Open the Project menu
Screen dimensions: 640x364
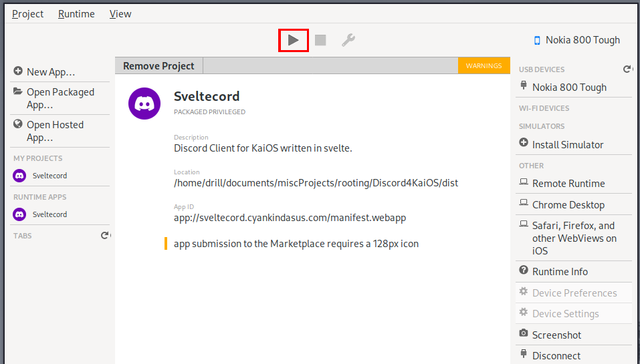pyautogui.click(x=28, y=14)
